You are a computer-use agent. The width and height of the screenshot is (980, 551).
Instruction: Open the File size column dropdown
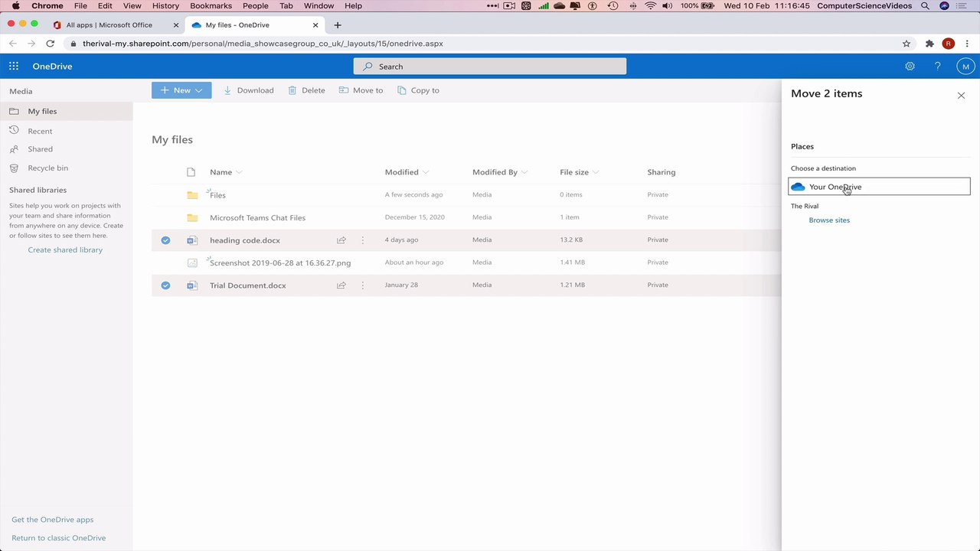click(579, 172)
